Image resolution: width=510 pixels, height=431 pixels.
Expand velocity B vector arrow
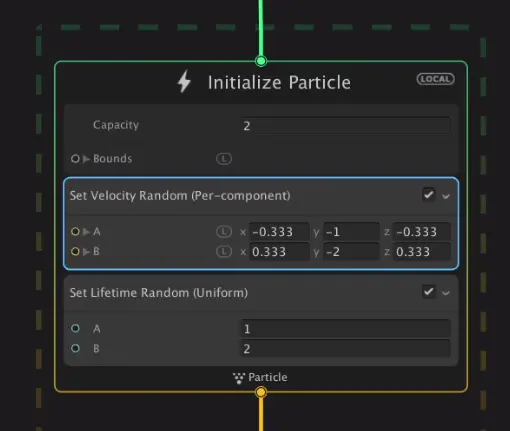pyautogui.click(x=86, y=251)
